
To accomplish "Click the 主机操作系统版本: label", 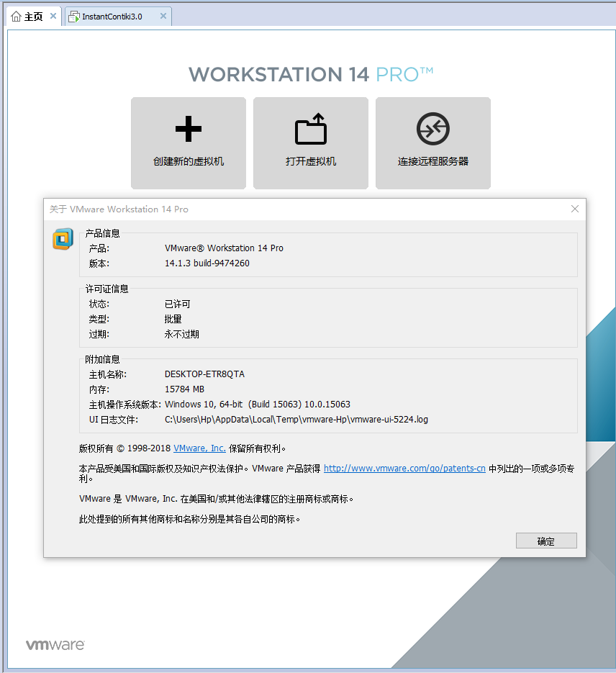I will [x=124, y=405].
